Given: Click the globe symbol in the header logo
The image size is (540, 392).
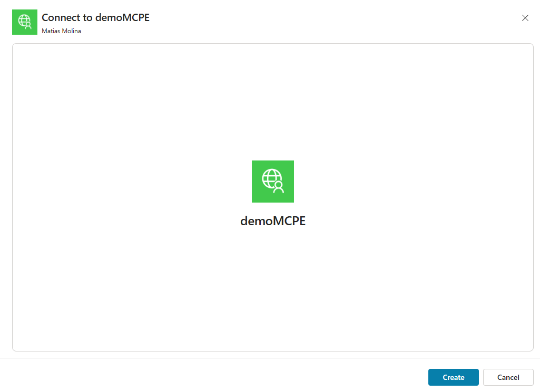Looking at the screenshot, I should 24,21.
